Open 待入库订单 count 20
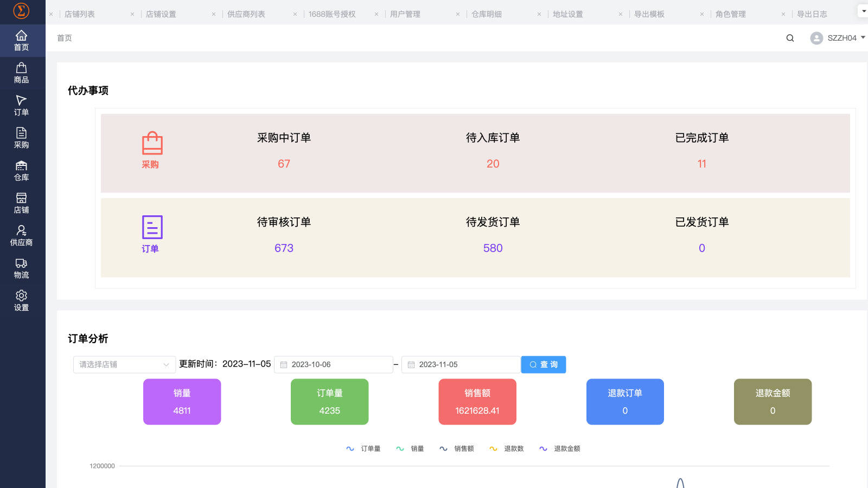Image resolution: width=868 pixels, height=488 pixels. pos(493,164)
